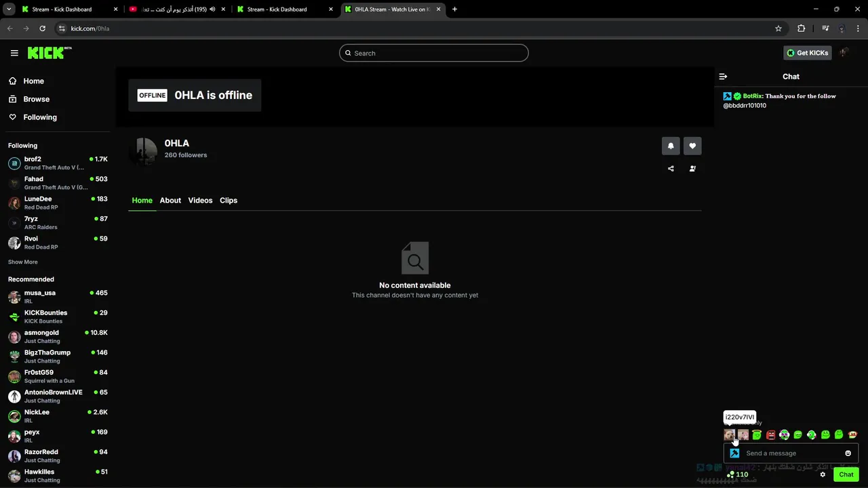This screenshot has width=868, height=488.
Task: Open the user avatar menu top right
Action: pos(844,53)
